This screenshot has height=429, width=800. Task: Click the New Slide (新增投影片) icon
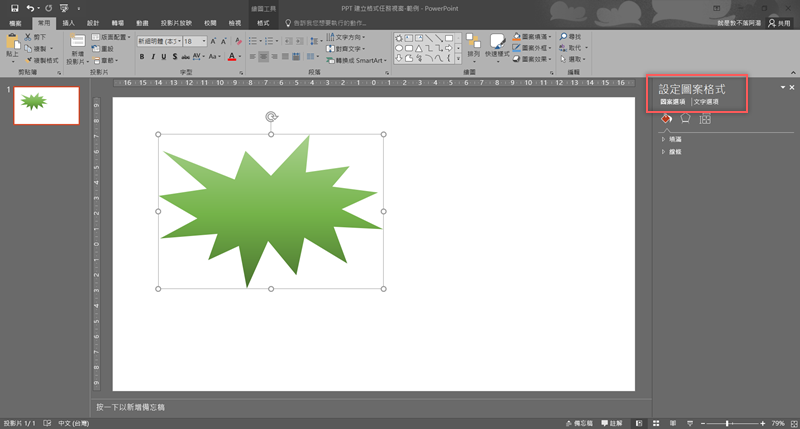pyautogui.click(x=79, y=42)
